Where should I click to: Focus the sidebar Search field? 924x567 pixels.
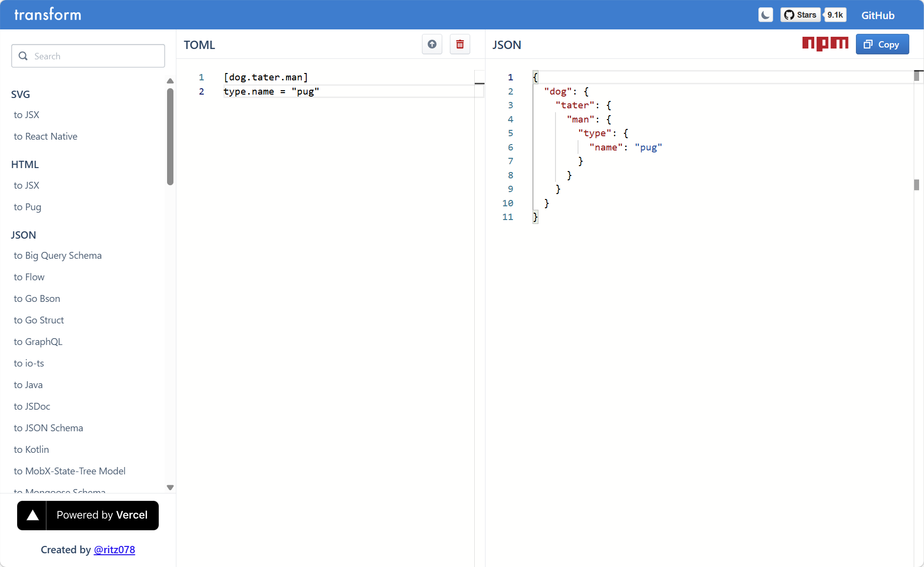(x=96, y=56)
